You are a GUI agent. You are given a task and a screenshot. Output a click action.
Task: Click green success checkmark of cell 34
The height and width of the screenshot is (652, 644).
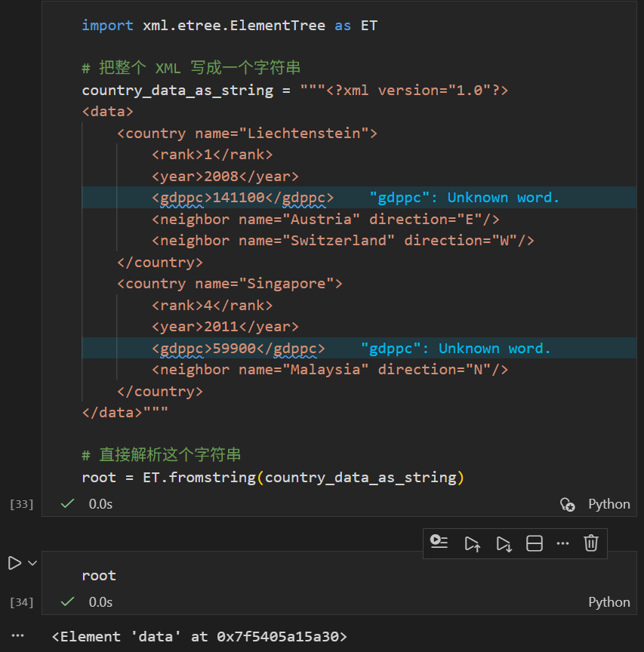point(67,601)
